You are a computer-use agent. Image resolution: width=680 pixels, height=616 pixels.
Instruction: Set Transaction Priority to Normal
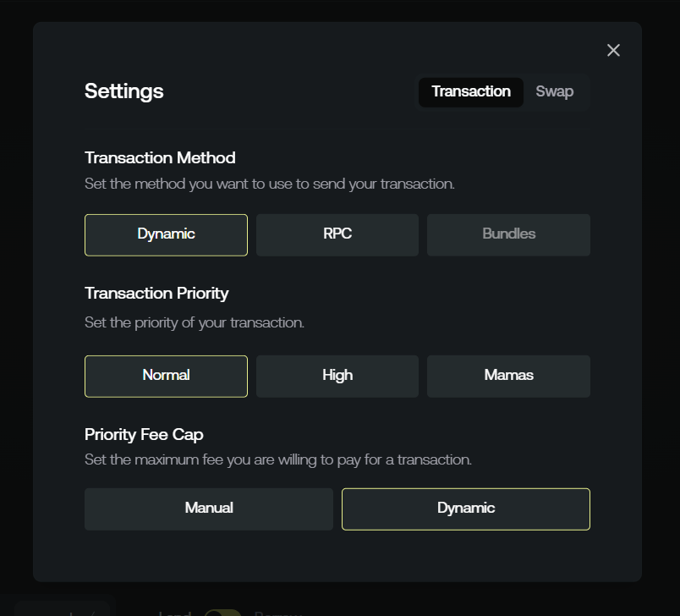pyautogui.click(x=166, y=376)
